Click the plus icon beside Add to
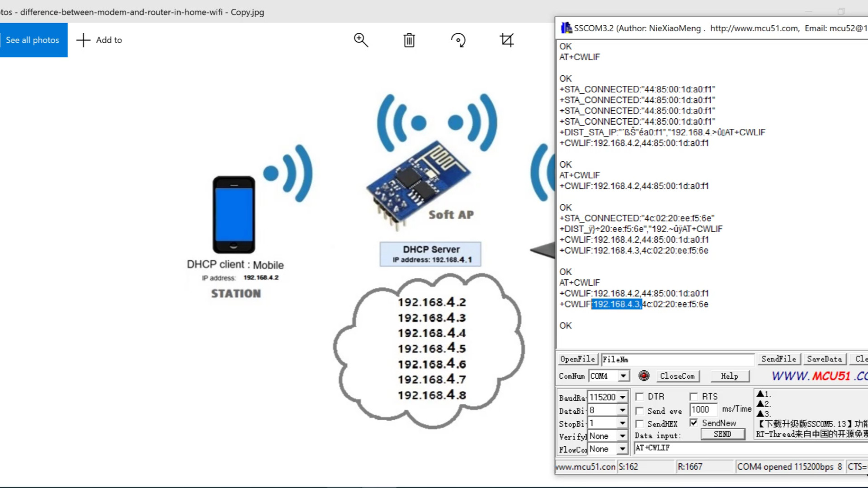Viewport: 868px width, 488px height. [x=83, y=40]
